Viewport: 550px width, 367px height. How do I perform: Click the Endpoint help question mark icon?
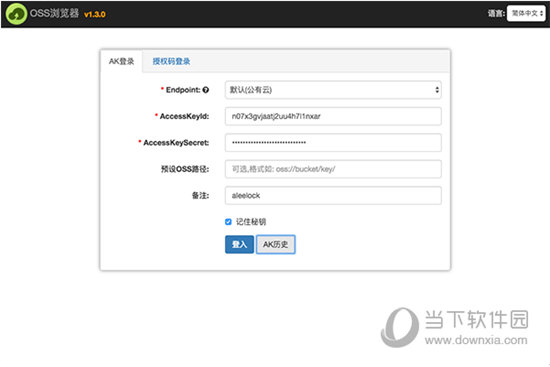click(206, 90)
